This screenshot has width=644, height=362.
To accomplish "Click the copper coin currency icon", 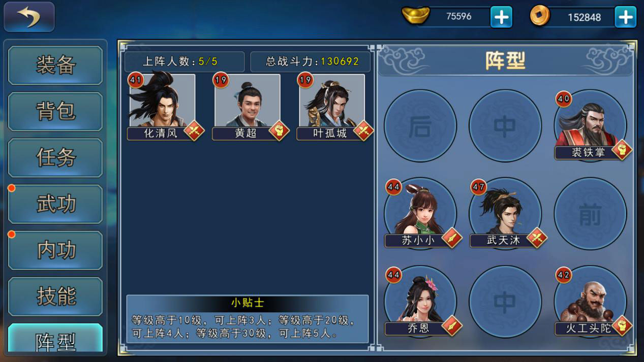I will pyautogui.click(x=540, y=16).
